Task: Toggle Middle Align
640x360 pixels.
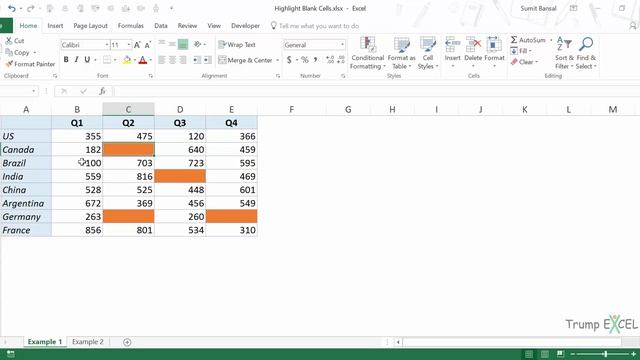Action: [172, 44]
